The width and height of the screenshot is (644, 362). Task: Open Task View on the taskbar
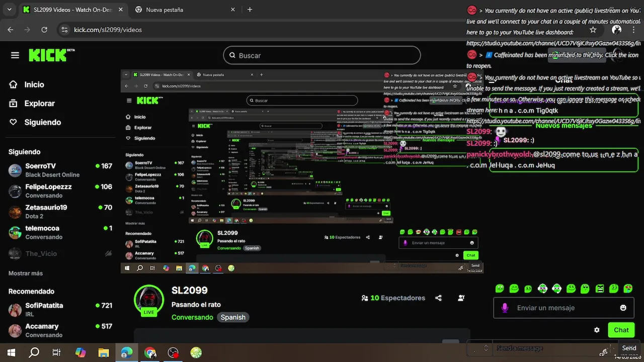56,353
